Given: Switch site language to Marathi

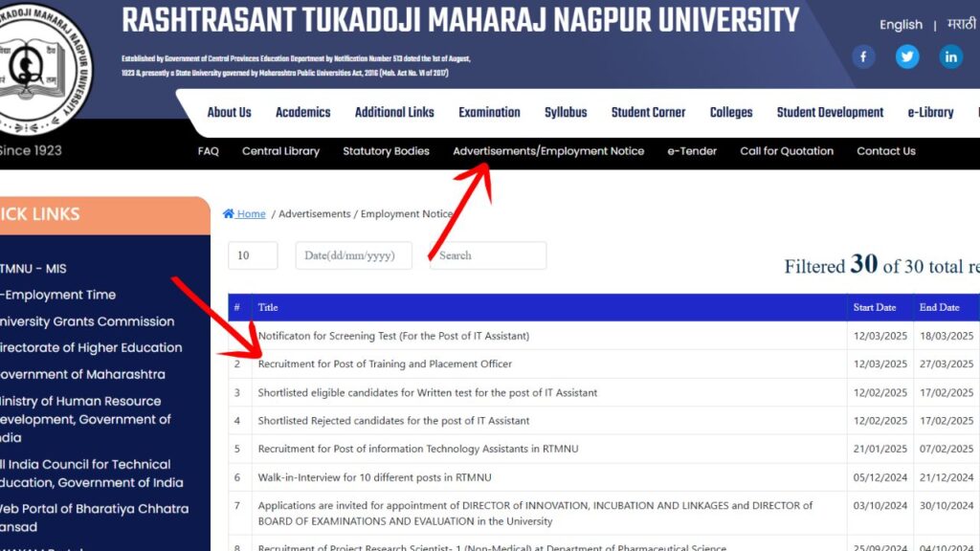Looking at the screenshot, I should [961, 24].
